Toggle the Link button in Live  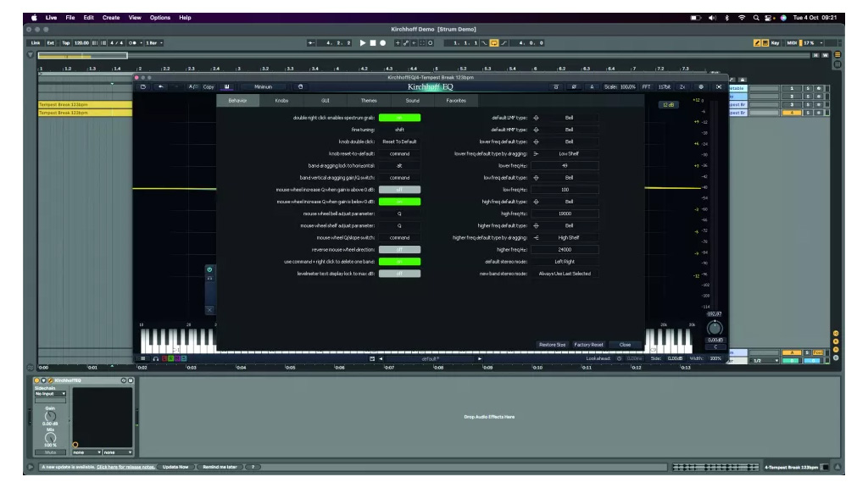pyautogui.click(x=36, y=42)
